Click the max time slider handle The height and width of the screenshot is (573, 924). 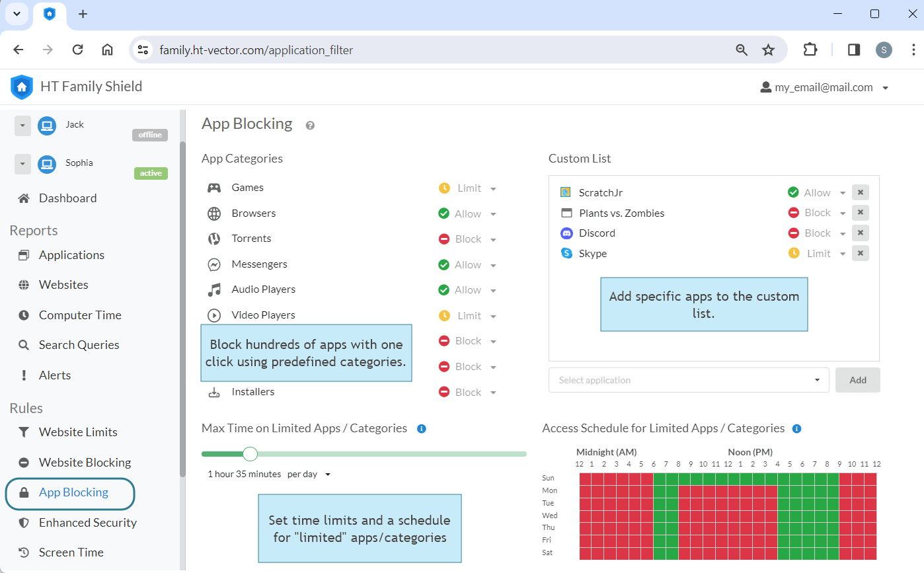pyautogui.click(x=250, y=454)
